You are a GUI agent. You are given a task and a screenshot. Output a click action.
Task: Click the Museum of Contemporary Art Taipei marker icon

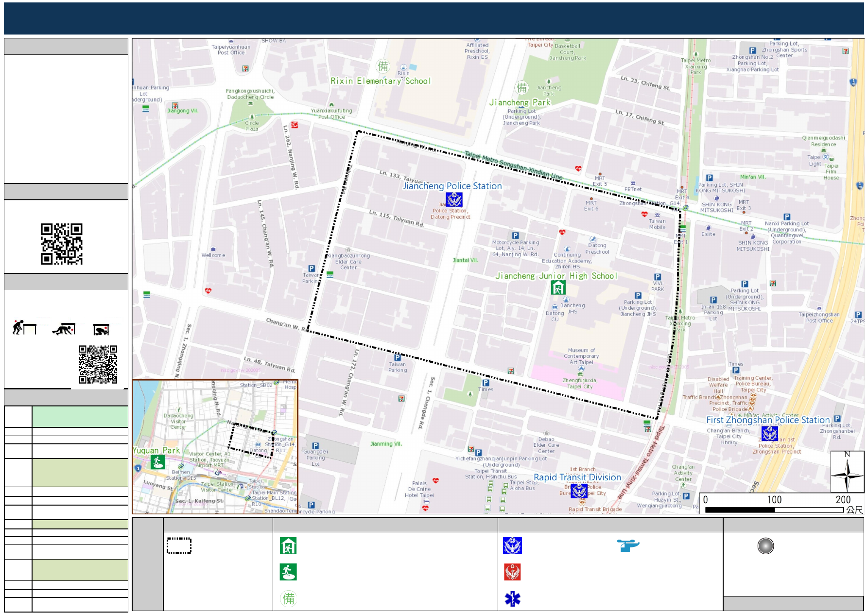581,368
